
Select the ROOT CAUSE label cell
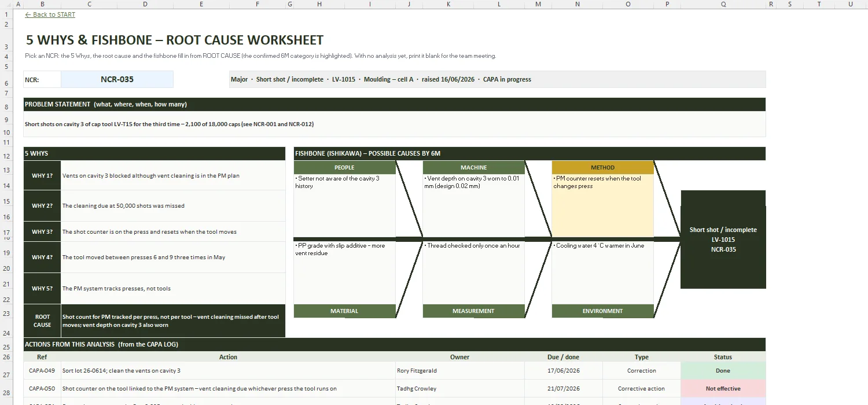click(42, 321)
